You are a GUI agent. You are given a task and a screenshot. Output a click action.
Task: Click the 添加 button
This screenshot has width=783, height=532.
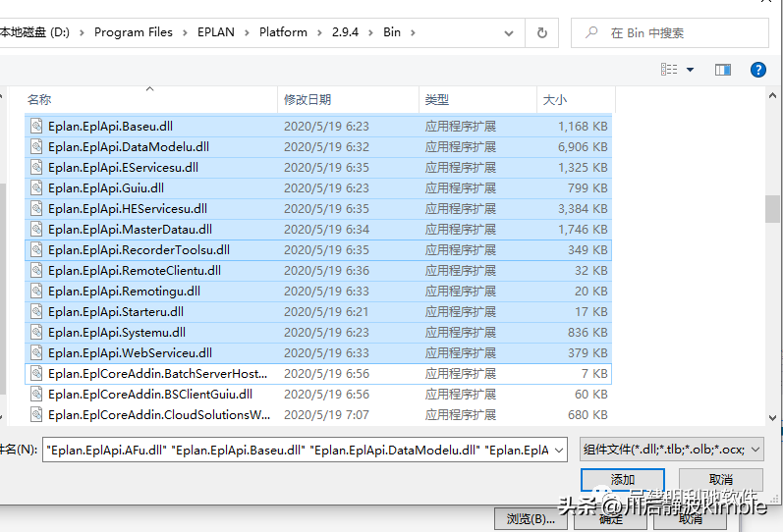(x=623, y=479)
